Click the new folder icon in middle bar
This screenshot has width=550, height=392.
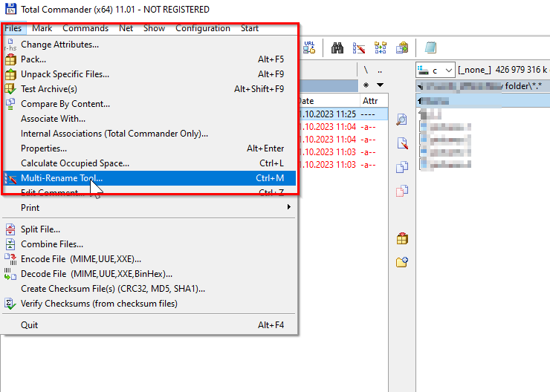(402, 262)
